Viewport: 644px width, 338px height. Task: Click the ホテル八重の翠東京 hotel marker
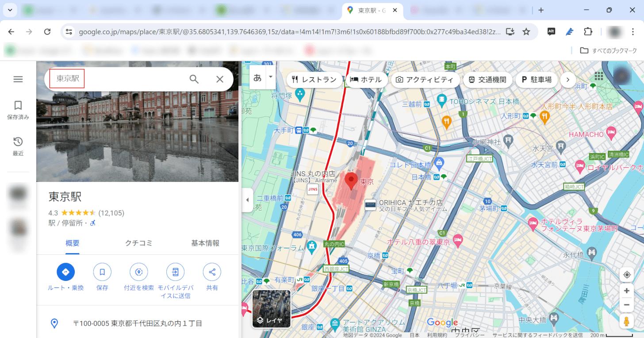pos(458,242)
